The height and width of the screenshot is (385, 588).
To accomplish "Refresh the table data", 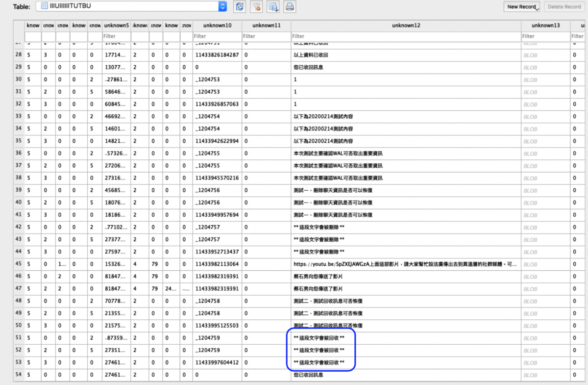I will pos(239,6).
